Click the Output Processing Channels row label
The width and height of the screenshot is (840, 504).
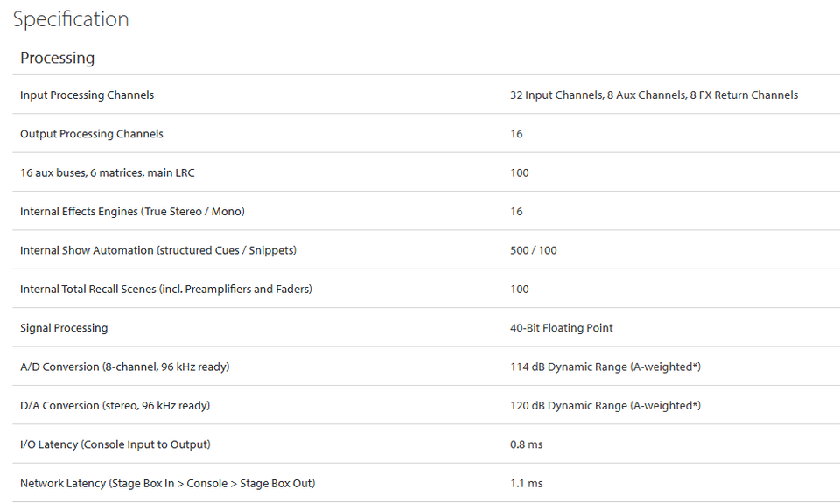point(92,134)
